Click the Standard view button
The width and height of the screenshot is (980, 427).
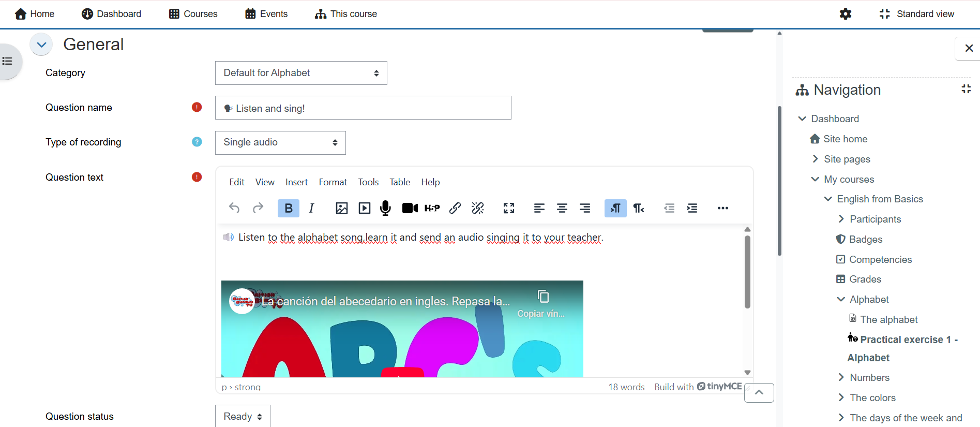click(x=916, y=14)
